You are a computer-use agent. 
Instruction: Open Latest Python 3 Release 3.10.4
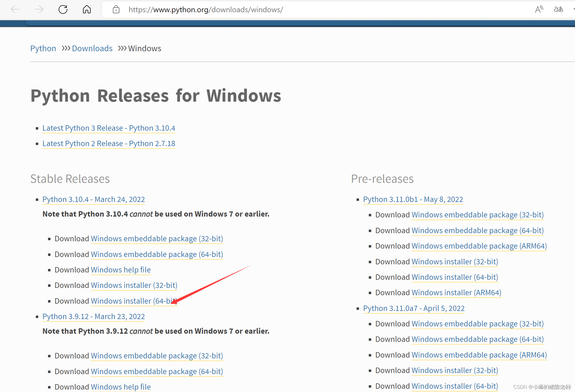tap(109, 128)
